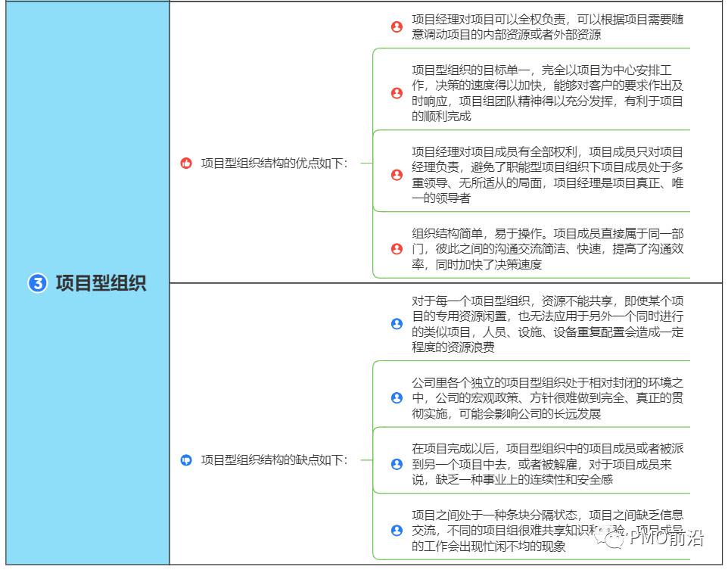Screen dimensions: 728x570
Task: Select text 项目经理对项目成员有全部权利 paragraph
Action: 547,175
